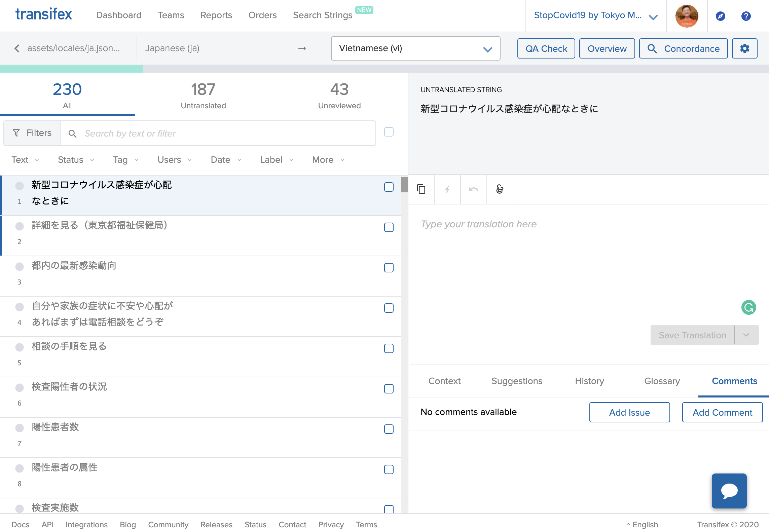Click status dot of 都内の最新感染動向
This screenshot has height=532, width=769.
click(20, 267)
